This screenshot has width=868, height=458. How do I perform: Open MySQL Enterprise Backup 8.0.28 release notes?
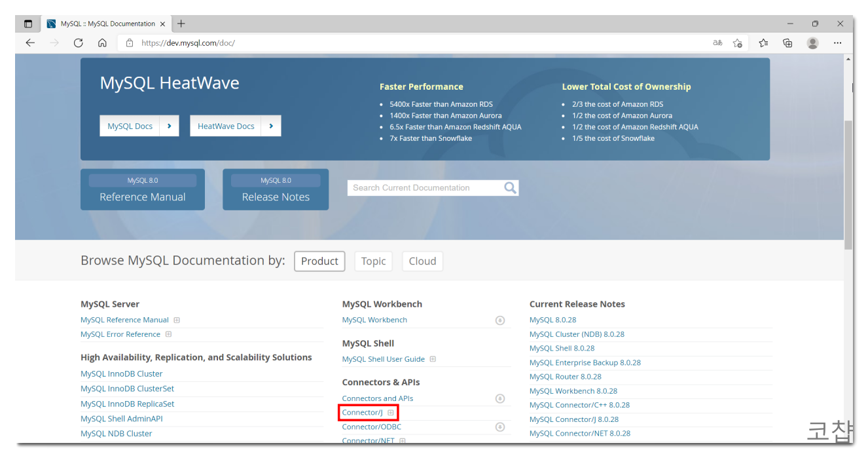585,363
